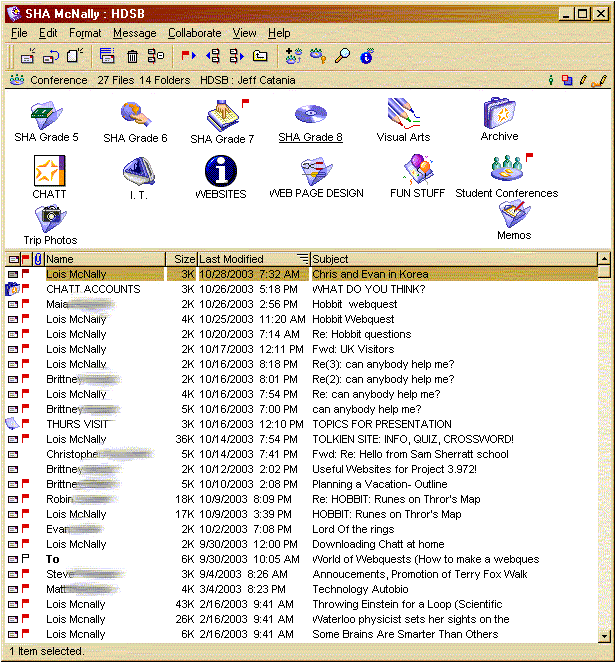Click the magnifying glass Find icon

pos(343,57)
